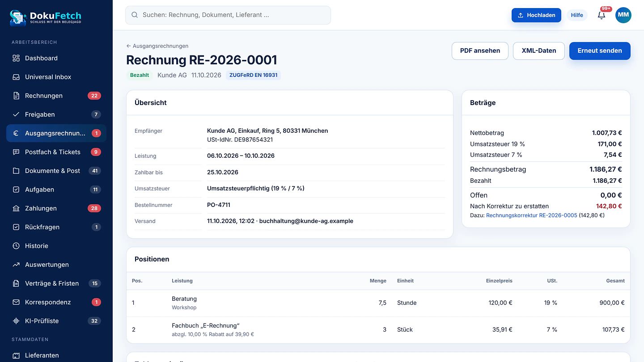The image size is (644, 362).
Task: Open Postfach & Tickets
Action: point(56,152)
